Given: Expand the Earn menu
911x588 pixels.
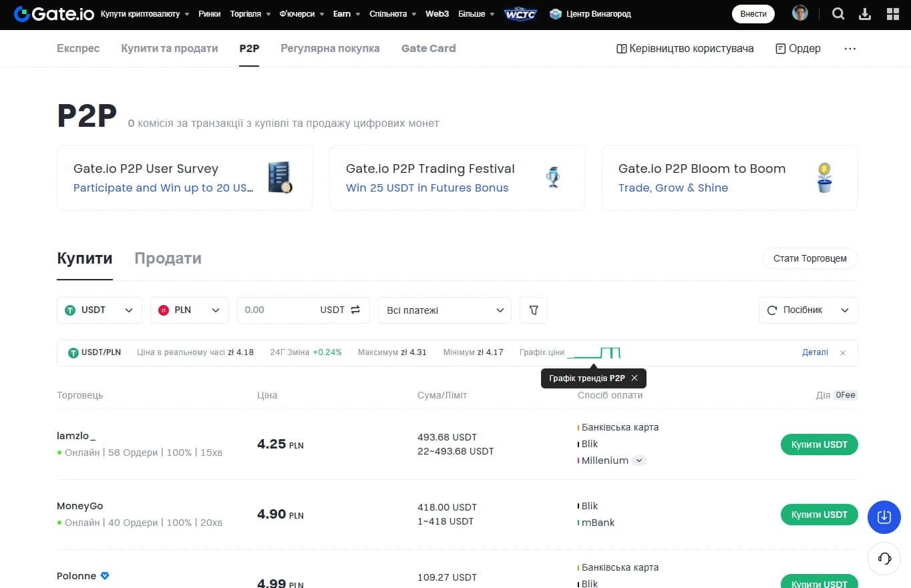Looking at the screenshot, I should tap(347, 14).
